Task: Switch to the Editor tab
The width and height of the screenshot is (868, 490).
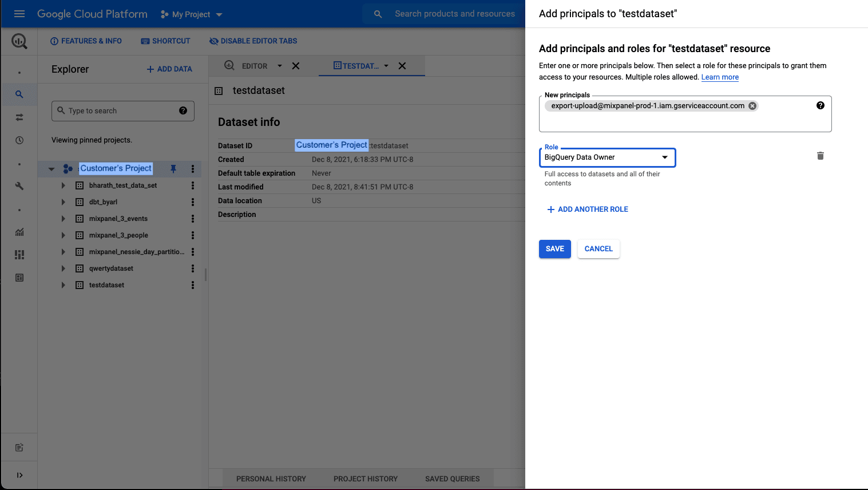Action: point(256,66)
